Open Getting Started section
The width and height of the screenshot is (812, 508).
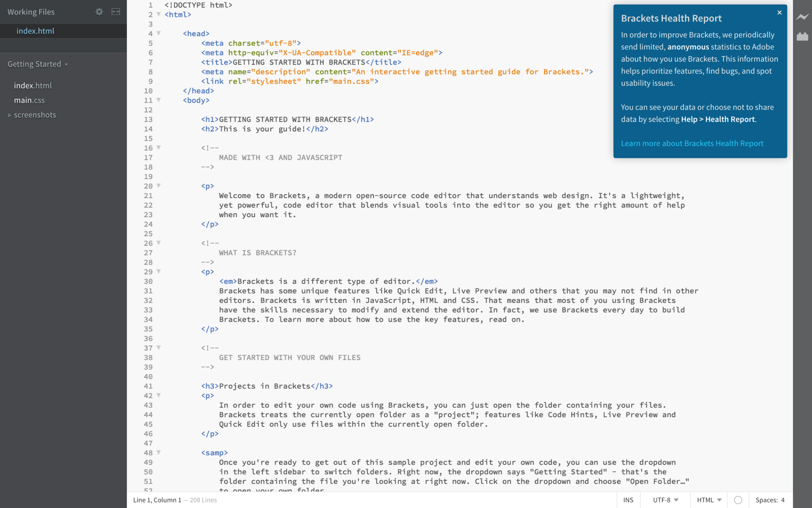38,64
